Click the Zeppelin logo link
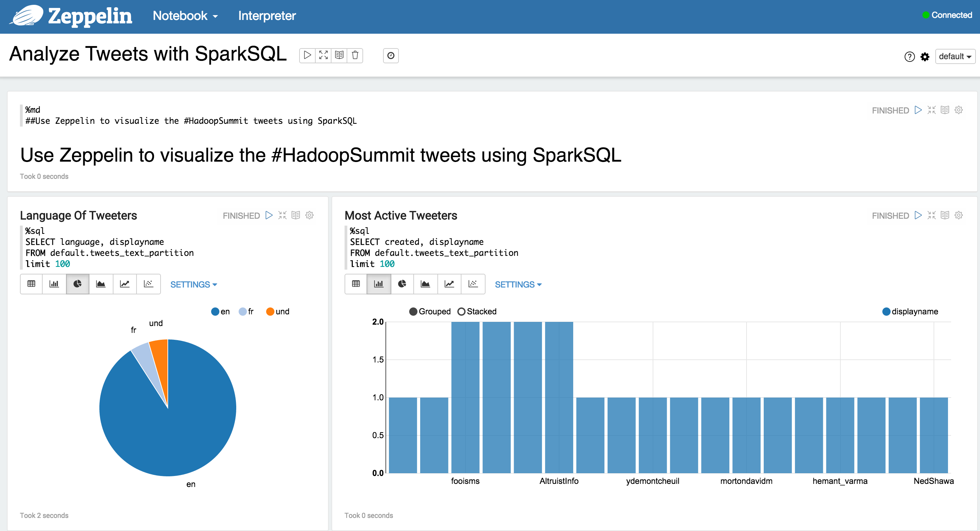This screenshot has height=531, width=980. (71, 16)
